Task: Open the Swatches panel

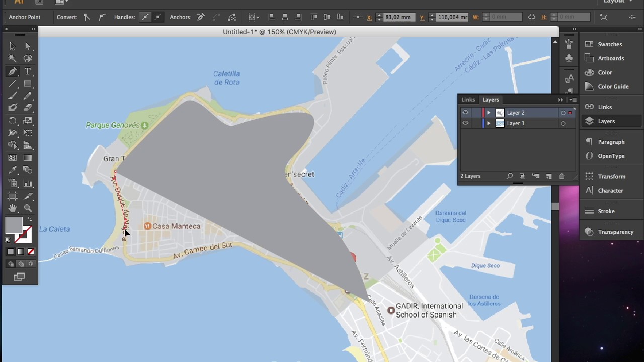Action: pos(609,44)
